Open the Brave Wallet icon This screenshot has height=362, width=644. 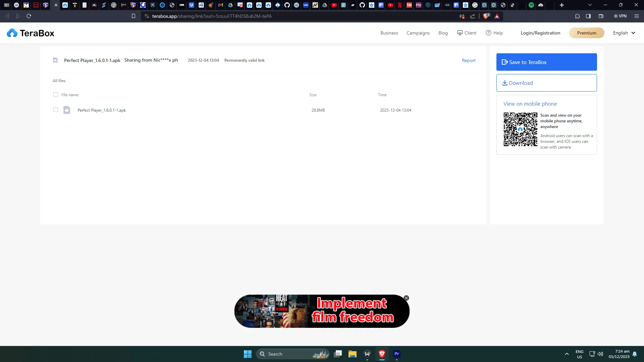point(601,16)
